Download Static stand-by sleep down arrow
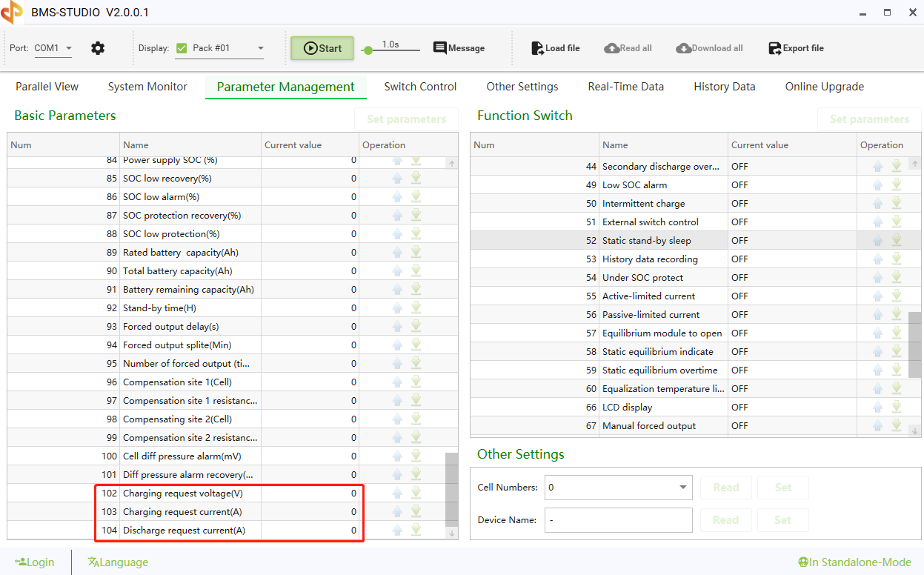 (897, 241)
